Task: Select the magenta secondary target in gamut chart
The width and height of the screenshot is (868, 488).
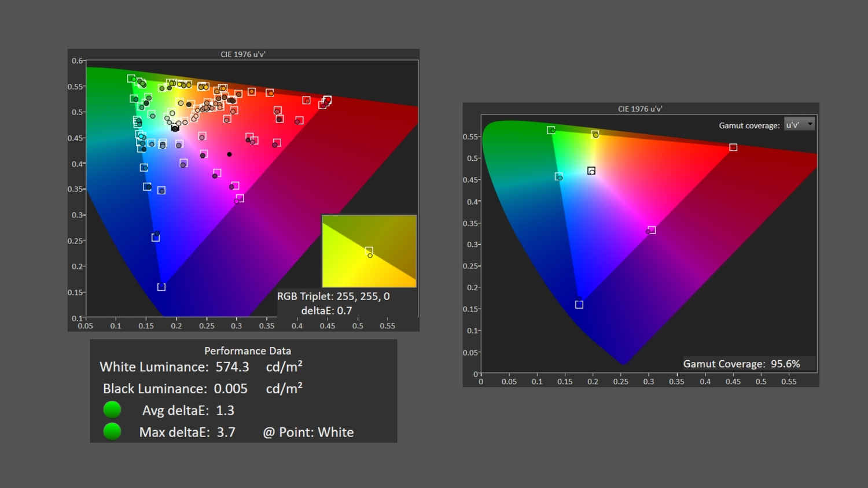Action: [x=652, y=230]
